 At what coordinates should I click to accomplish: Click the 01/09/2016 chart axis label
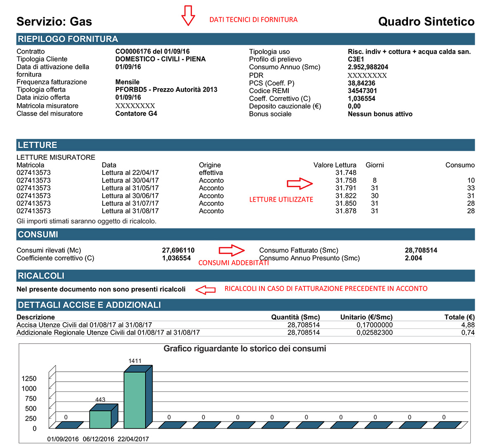tap(63, 439)
